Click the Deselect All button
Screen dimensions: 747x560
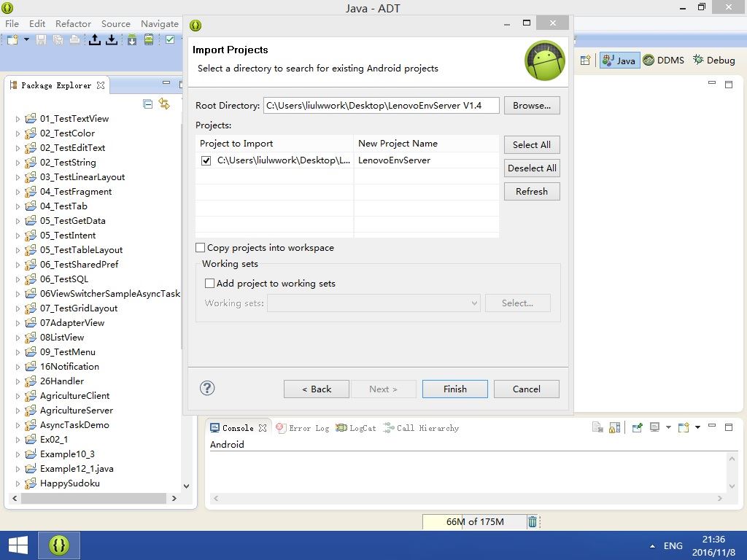(532, 168)
